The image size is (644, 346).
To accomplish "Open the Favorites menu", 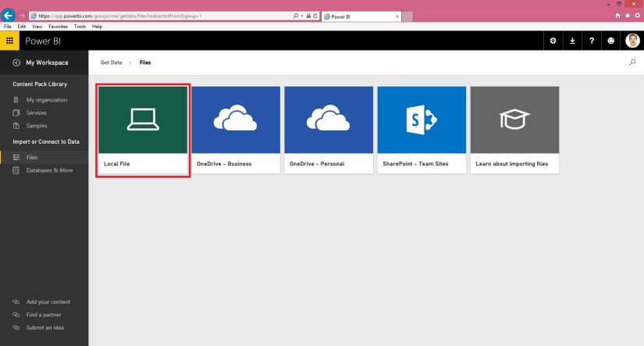I will pos(58,27).
